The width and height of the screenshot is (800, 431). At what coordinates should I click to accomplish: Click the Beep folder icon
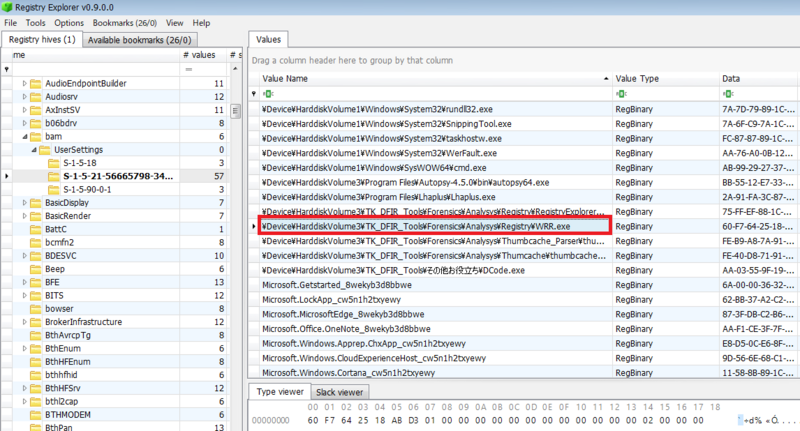point(36,269)
